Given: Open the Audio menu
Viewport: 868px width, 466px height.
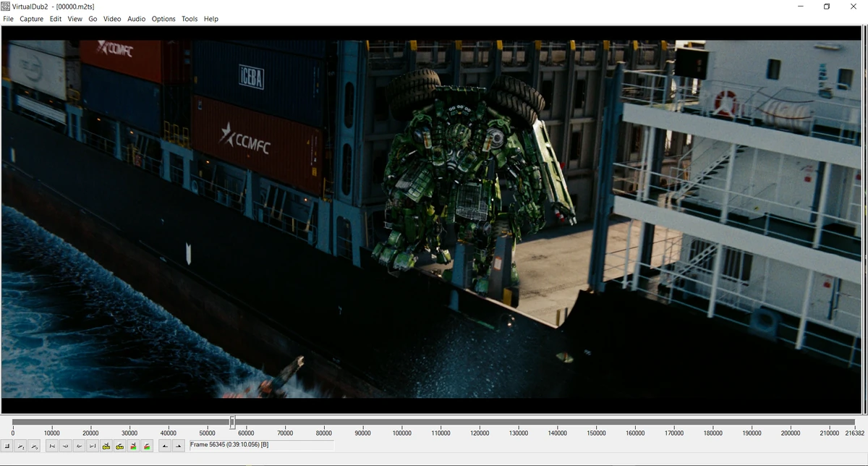Looking at the screenshot, I should pos(136,19).
